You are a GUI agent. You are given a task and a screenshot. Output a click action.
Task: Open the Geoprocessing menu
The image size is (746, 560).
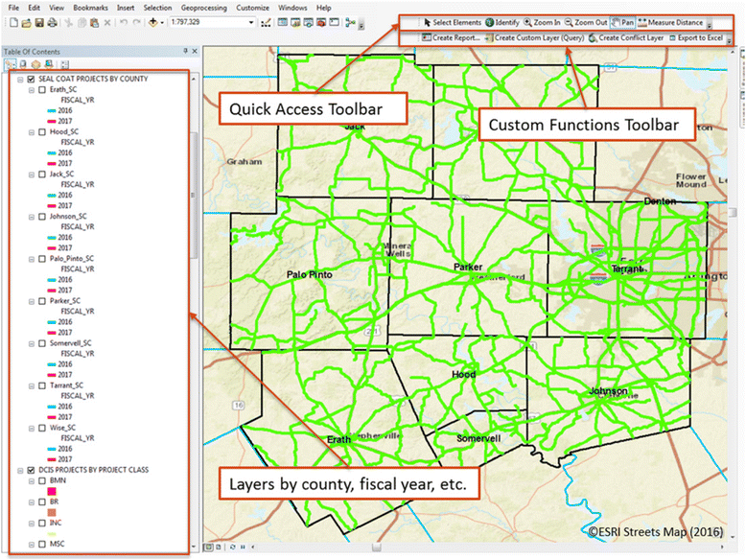click(x=203, y=8)
